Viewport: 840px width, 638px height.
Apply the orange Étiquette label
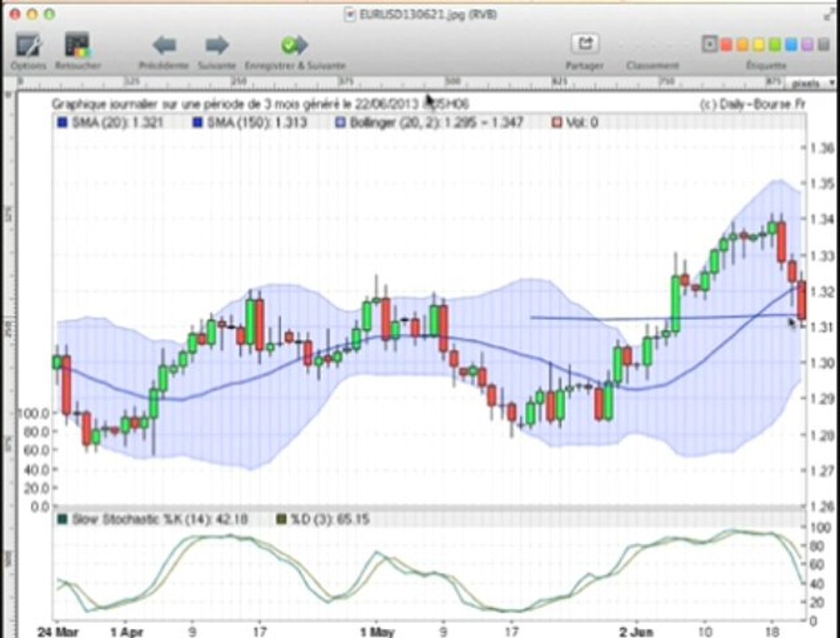coord(742,45)
